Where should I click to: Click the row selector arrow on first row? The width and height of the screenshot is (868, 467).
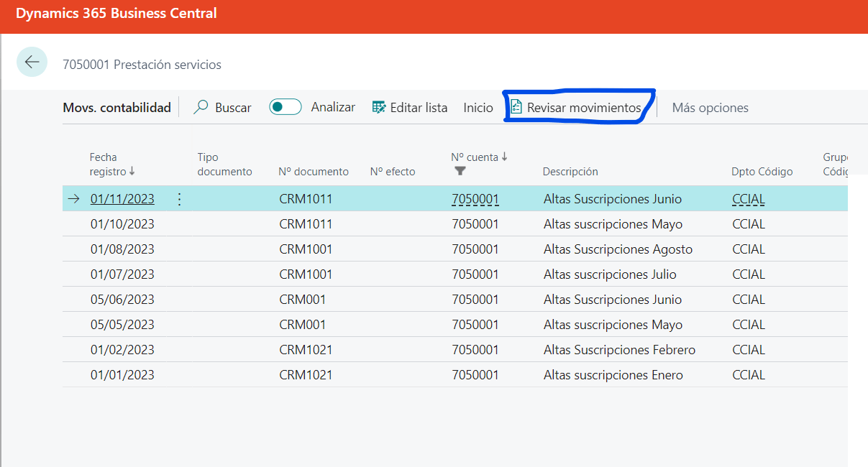pos(74,199)
